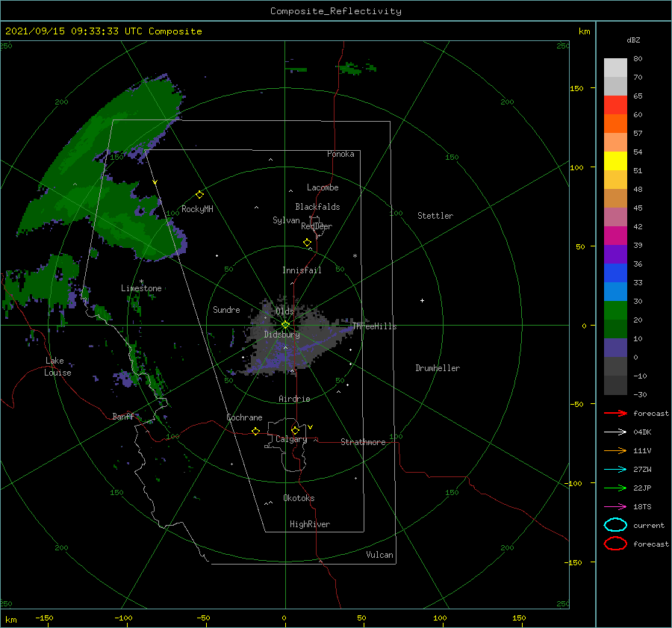Image resolution: width=672 pixels, height=628 pixels.
Task: Click the Lake Louise label
Action: click(57, 367)
